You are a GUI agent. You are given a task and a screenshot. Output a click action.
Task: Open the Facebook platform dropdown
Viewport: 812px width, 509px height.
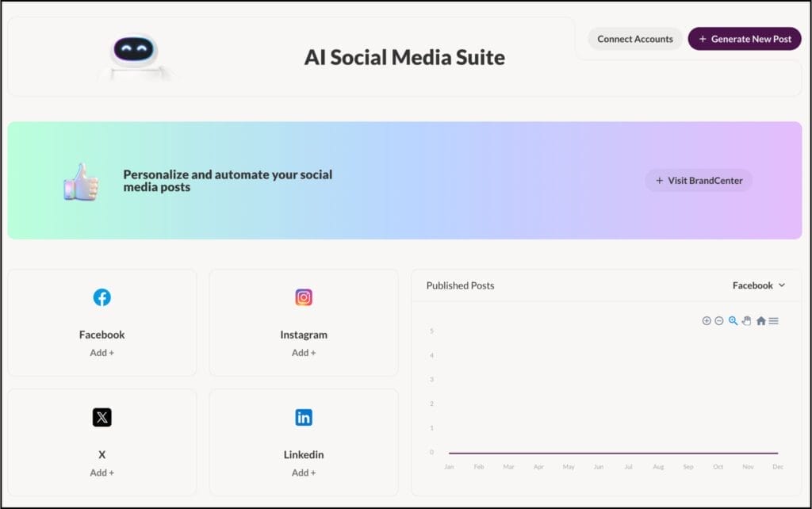coord(759,285)
